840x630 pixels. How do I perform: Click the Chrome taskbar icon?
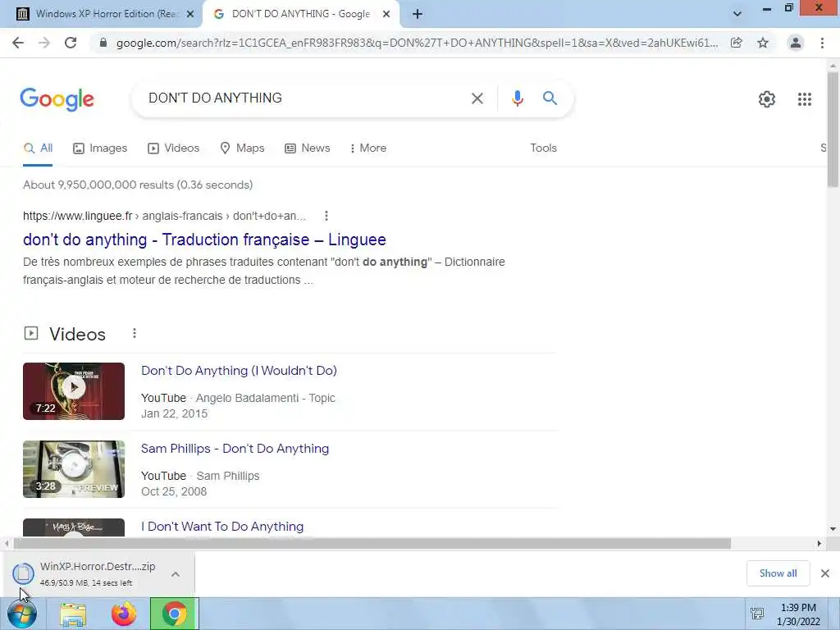[175, 614]
